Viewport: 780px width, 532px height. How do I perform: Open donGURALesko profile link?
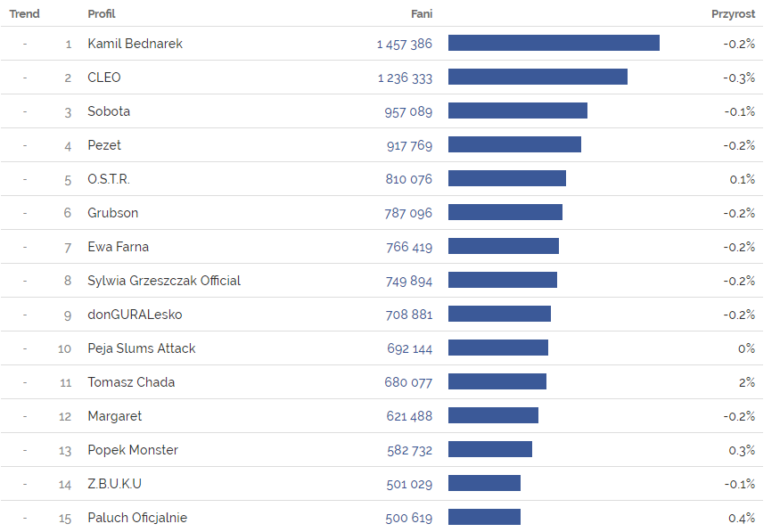[x=135, y=315]
